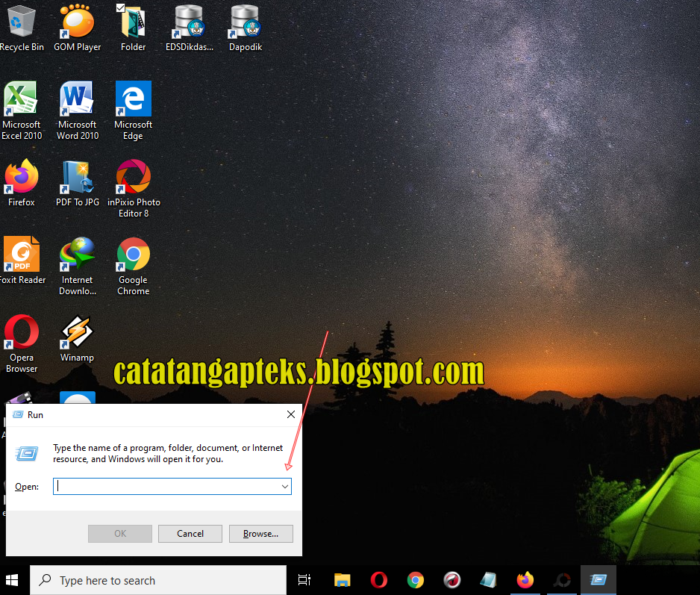Expand the Open dropdown in the Run dialog
The height and width of the screenshot is (595, 700).
(284, 486)
